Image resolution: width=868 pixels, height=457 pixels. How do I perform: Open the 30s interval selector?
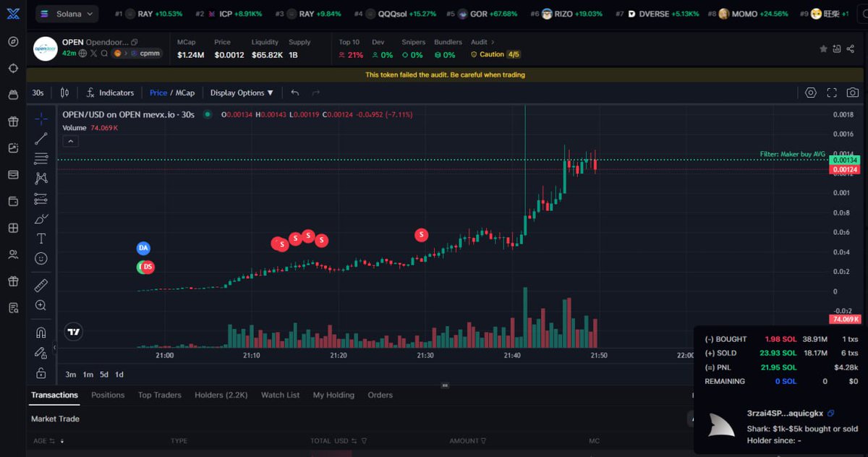(38, 93)
